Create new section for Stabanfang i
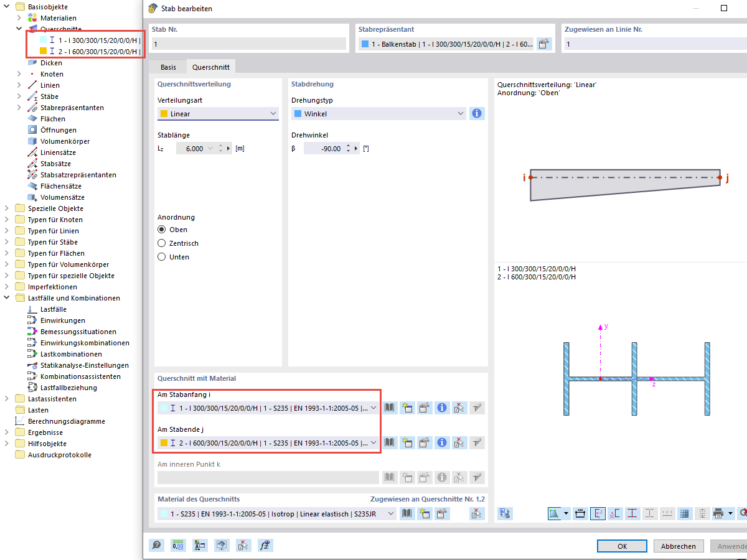The height and width of the screenshot is (560, 747). [407, 408]
